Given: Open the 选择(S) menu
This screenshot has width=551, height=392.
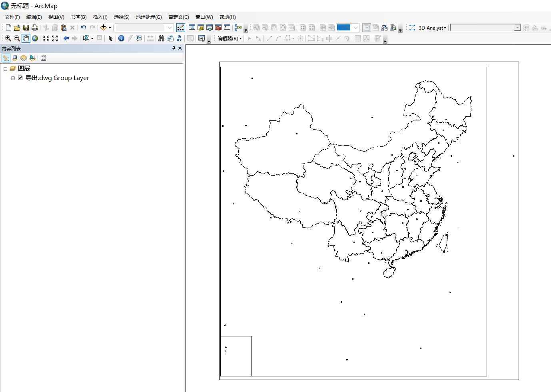Looking at the screenshot, I should pyautogui.click(x=122, y=17).
